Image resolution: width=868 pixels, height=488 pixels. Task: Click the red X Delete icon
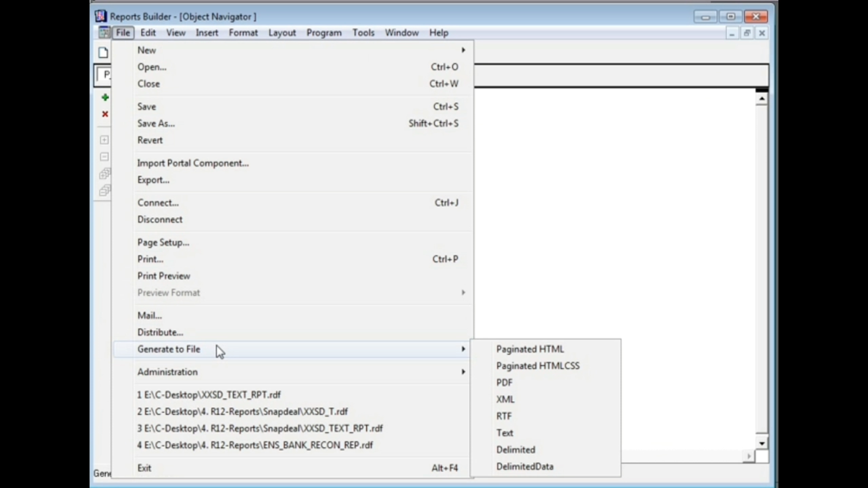(104, 114)
